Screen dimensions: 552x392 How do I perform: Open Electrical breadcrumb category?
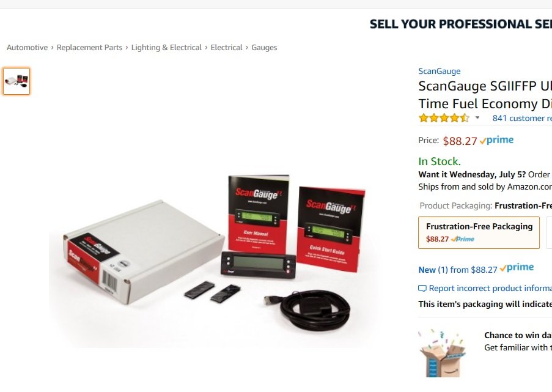coord(226,48)
